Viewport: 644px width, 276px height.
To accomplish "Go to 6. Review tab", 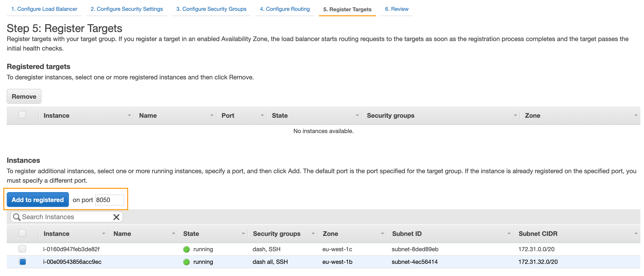I will 397,9.
